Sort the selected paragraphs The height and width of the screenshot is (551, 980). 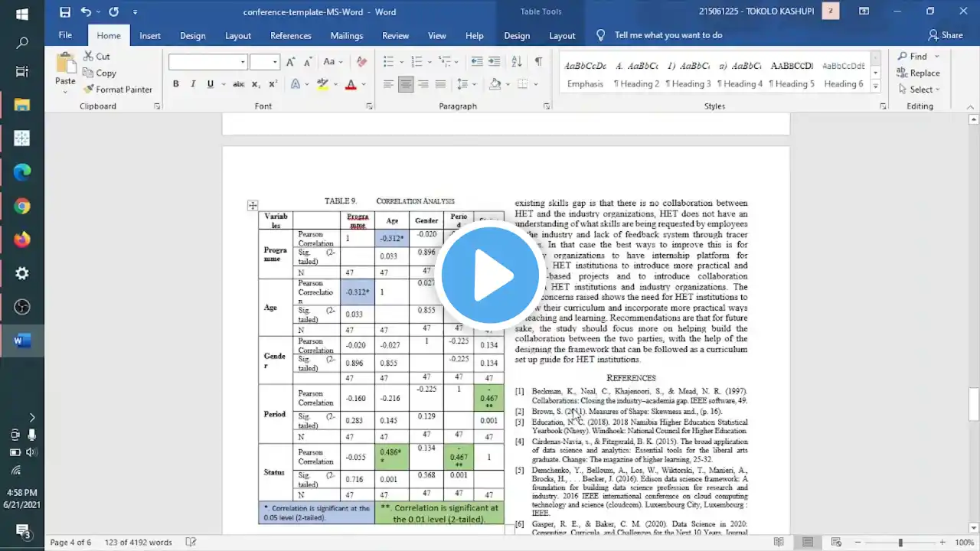click(517, 62)
